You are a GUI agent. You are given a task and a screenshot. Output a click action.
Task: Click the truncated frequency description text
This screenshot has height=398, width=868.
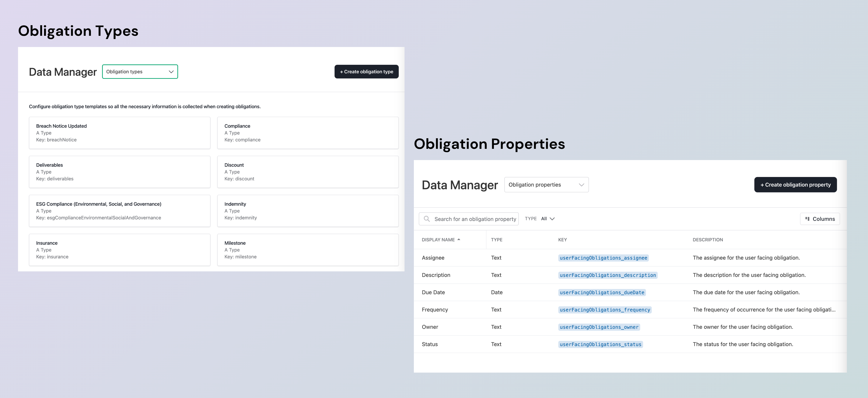tap(764, 310)
